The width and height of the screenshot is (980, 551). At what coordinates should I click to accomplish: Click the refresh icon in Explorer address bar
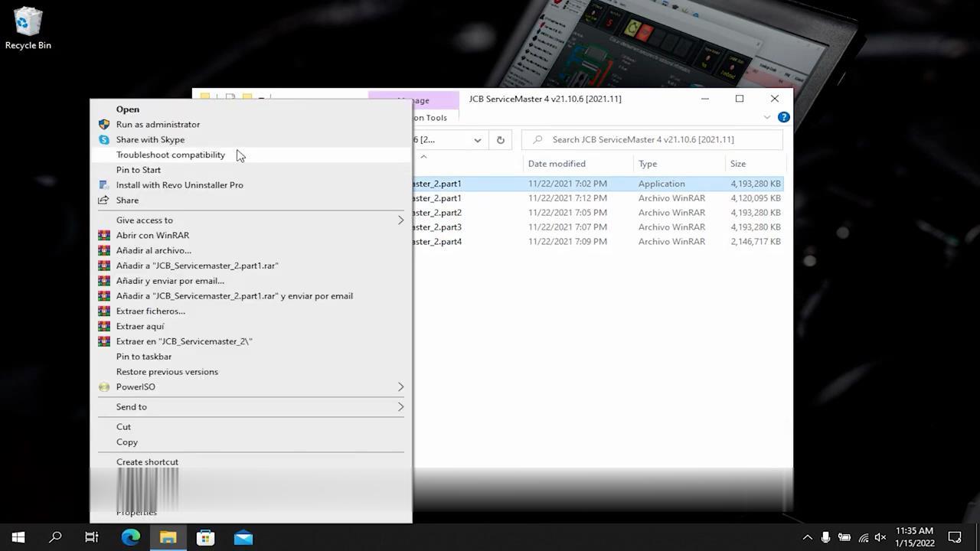(x=500, y=139)
